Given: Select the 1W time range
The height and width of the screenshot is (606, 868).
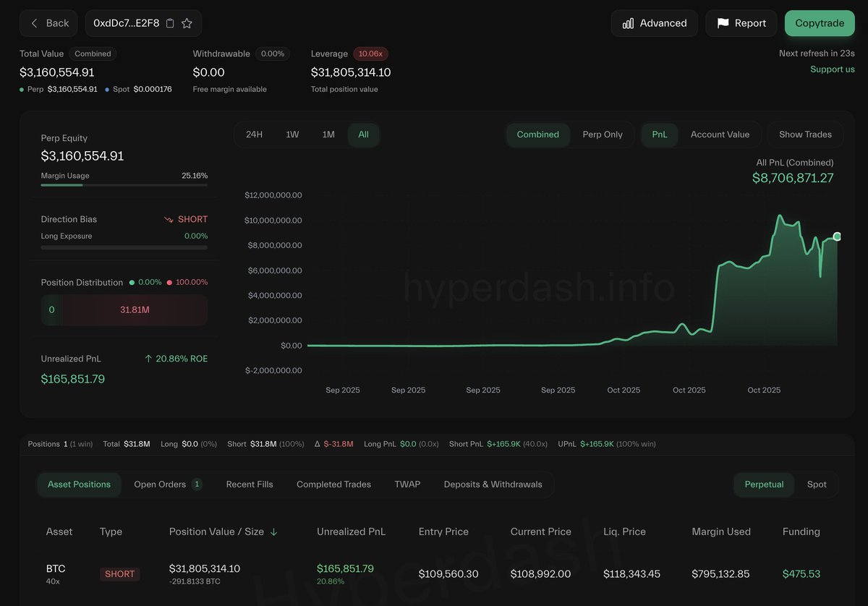Looking at the screenshot, I should point(292,135).
